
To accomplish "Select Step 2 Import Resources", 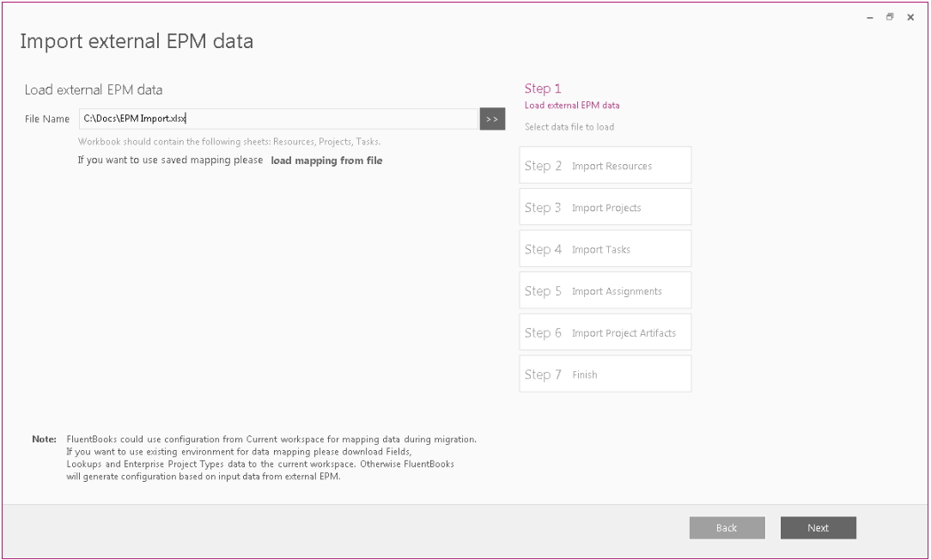I will tap(605, 165).
